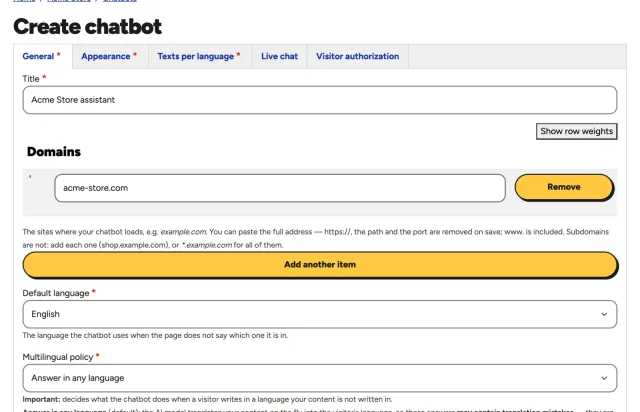Open the Texts per language tab

pos(199,56)
